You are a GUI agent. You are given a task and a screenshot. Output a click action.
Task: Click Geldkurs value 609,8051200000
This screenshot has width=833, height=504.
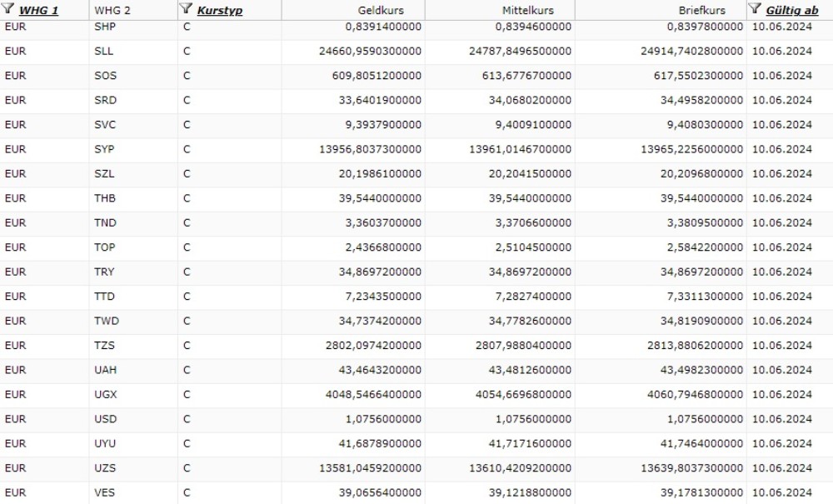click(x=377, y=76)
